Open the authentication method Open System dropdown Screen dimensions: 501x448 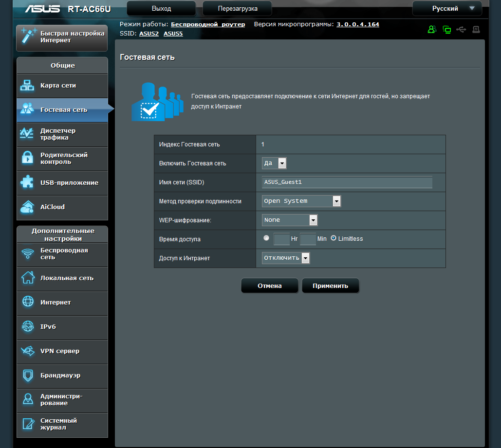(x=301, y=201)
